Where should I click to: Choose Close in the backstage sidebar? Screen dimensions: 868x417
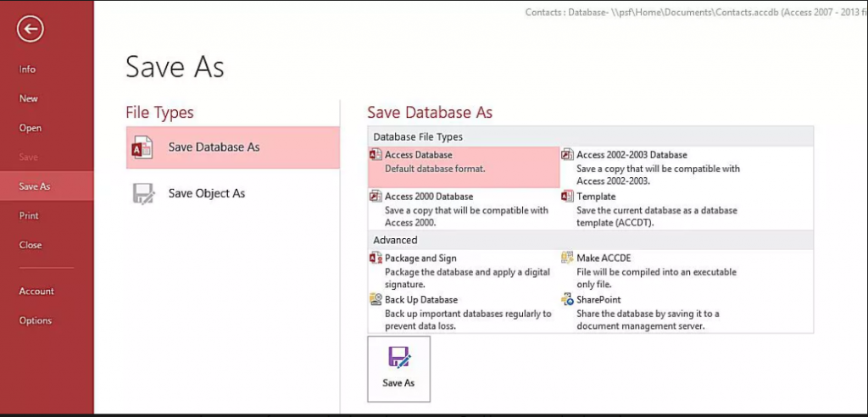tap(30, 245)
